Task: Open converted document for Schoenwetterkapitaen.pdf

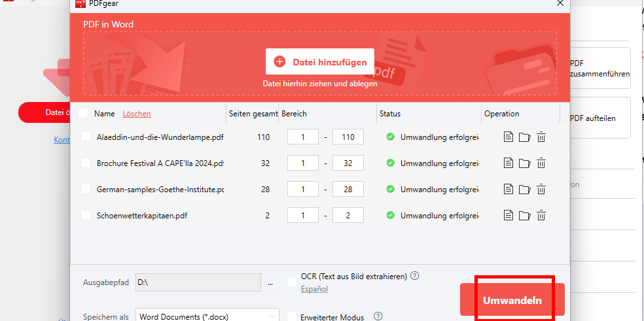Action: click(x=509, y=215)
